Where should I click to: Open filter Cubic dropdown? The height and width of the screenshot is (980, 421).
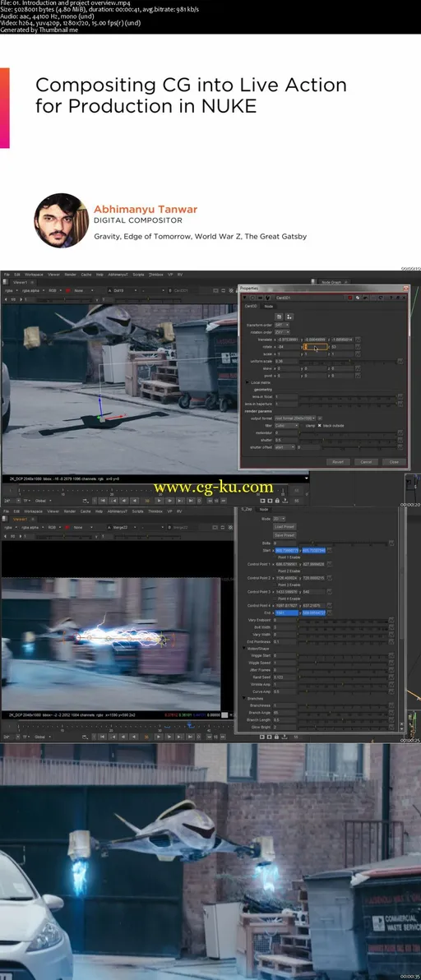pyautogui.click(x=287, y=426)
